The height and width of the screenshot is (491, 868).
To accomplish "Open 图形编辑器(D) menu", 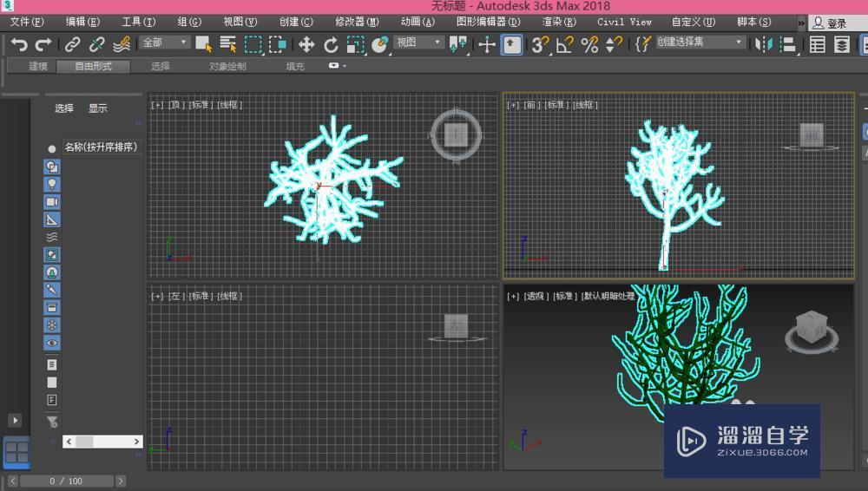I will [488, 23].
